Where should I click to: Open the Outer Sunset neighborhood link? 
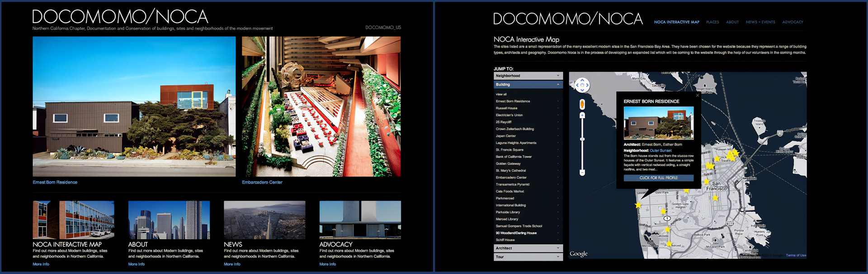[660, 150]
